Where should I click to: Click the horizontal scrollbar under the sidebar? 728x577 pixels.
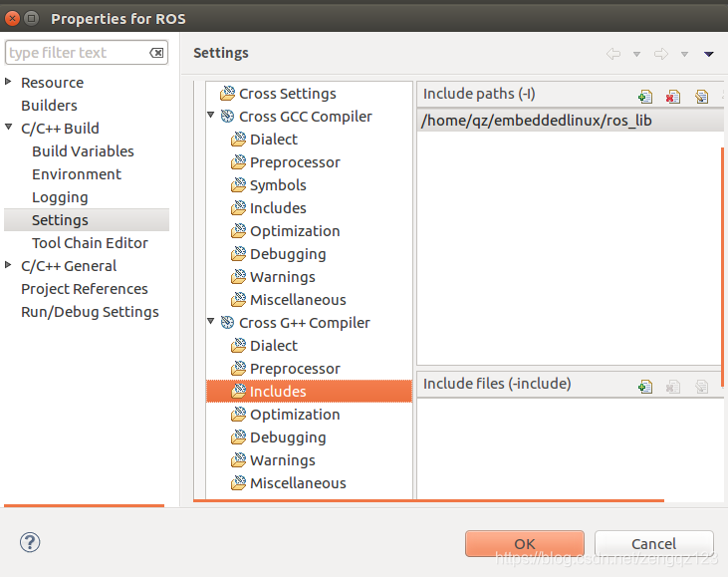[84, 505]
